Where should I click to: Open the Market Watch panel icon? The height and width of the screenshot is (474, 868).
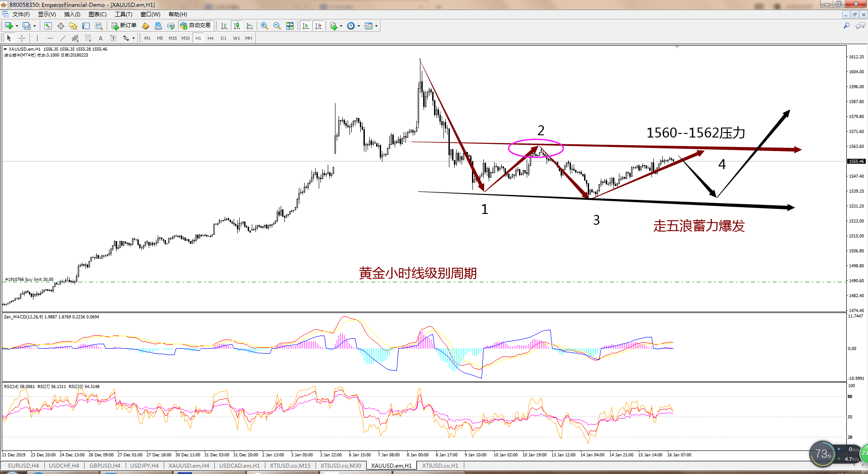click(x=48, y=26)
